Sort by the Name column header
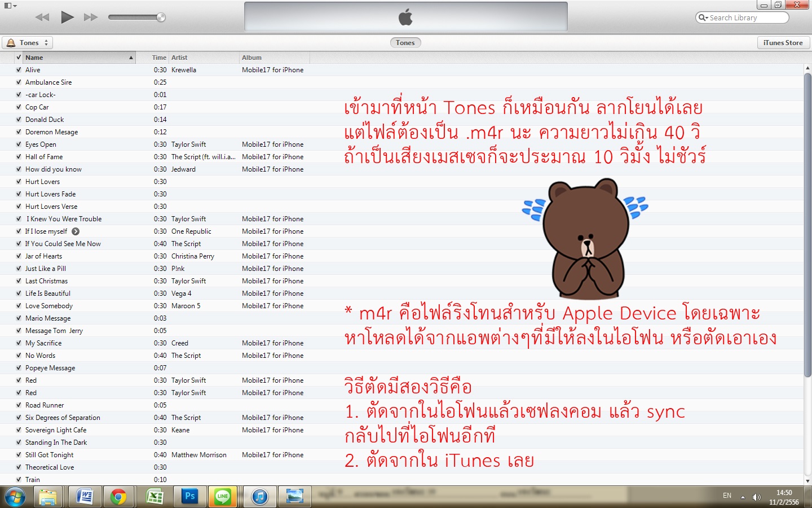This screenshot has height=508, width=812. point(79,58)
